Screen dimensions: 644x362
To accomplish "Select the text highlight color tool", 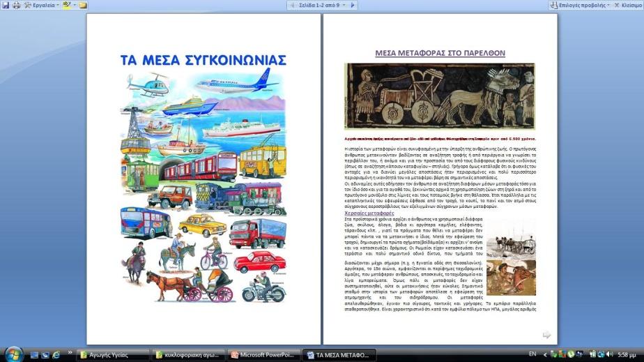I will pos(67,6).
